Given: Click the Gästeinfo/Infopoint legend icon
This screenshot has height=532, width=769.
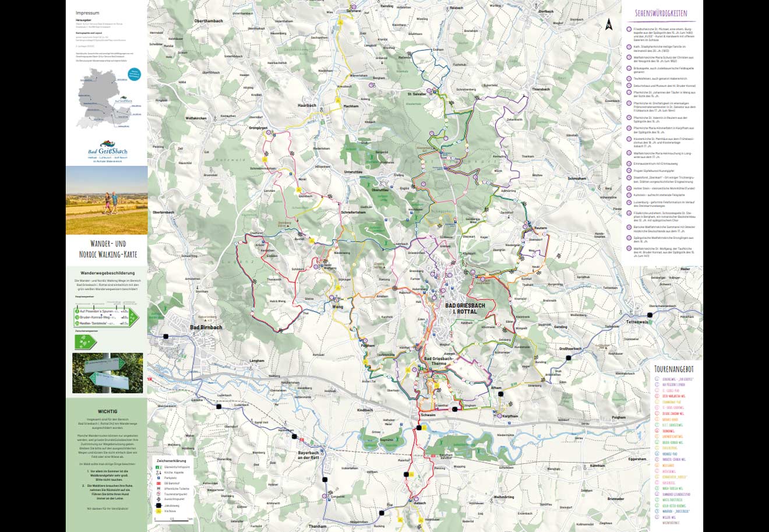Looking at the screenshot, I should (158, 467).
